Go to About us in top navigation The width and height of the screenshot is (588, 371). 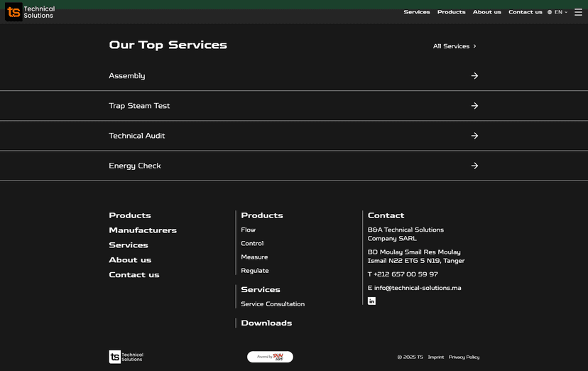pos(486,12)
